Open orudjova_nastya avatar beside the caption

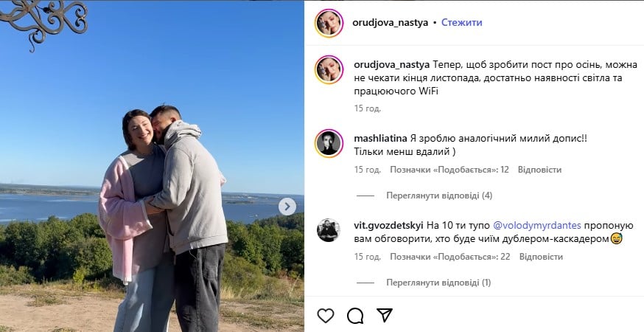(x=329, y=69)
